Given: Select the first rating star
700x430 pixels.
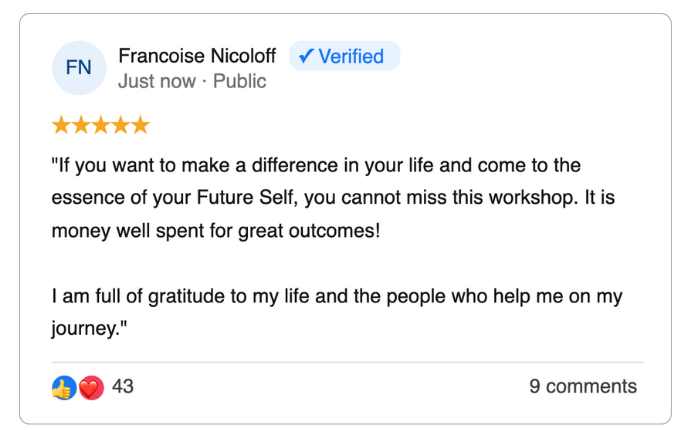Looking at the screenshot, I should coord(60,125).
